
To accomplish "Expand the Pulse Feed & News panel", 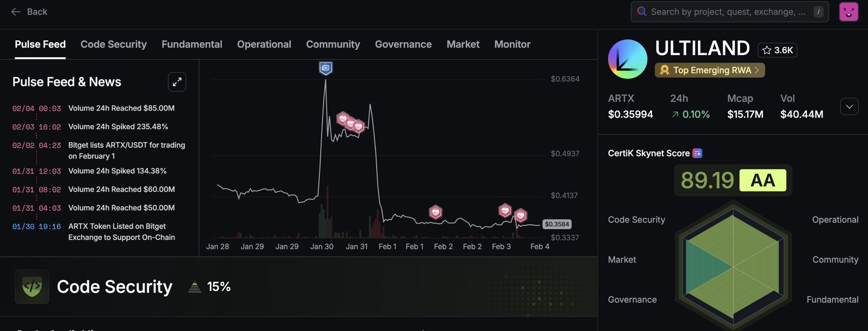I will point(177,82).
